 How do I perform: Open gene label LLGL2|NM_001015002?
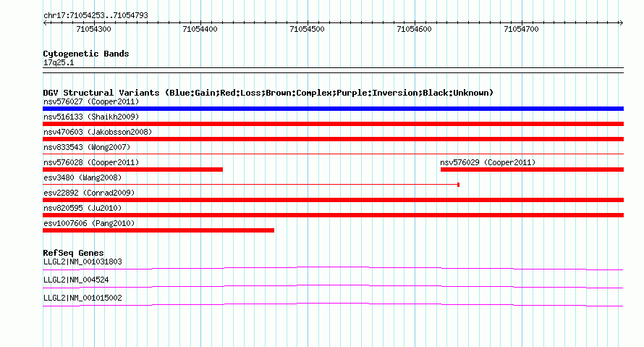pos(82,298)
